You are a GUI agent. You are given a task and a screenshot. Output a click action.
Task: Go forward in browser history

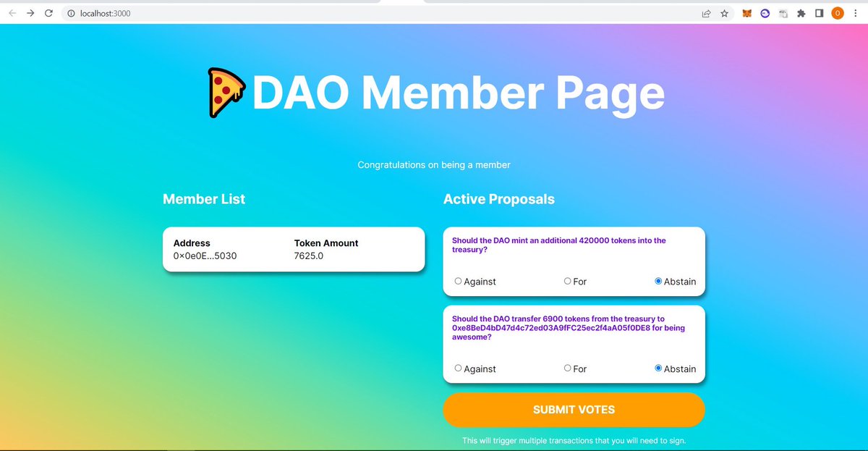[30, 13]
